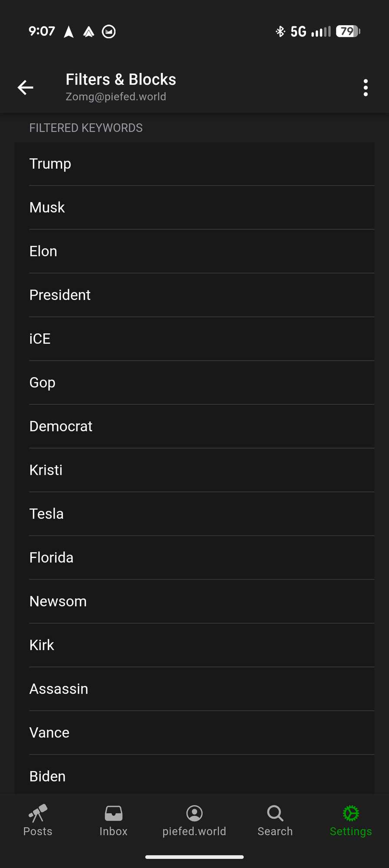
Task: Select the Settings gear tab
Action: coord(351,820)
